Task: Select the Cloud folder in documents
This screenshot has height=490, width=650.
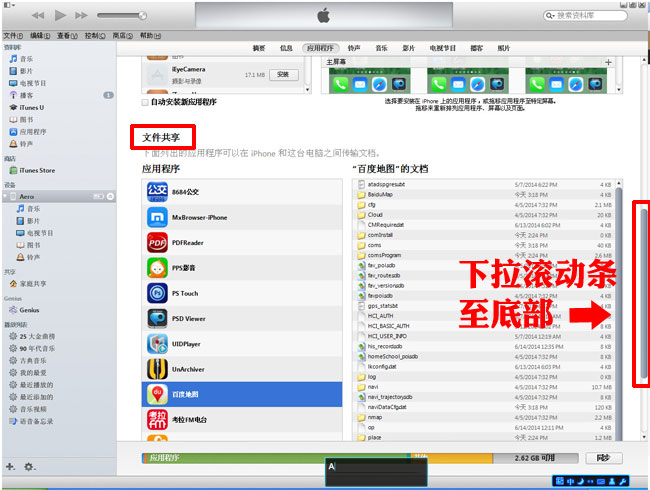Action: (484, 215)
